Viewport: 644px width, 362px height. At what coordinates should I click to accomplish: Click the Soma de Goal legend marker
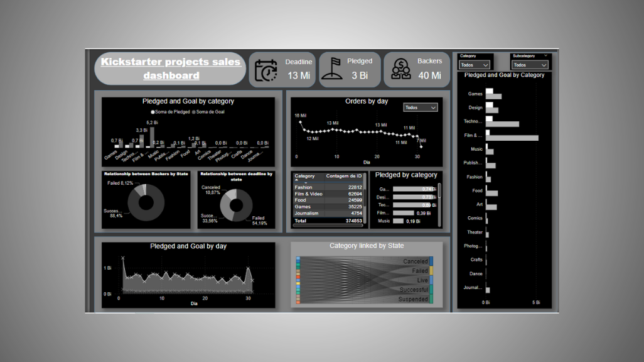[193, 112]
